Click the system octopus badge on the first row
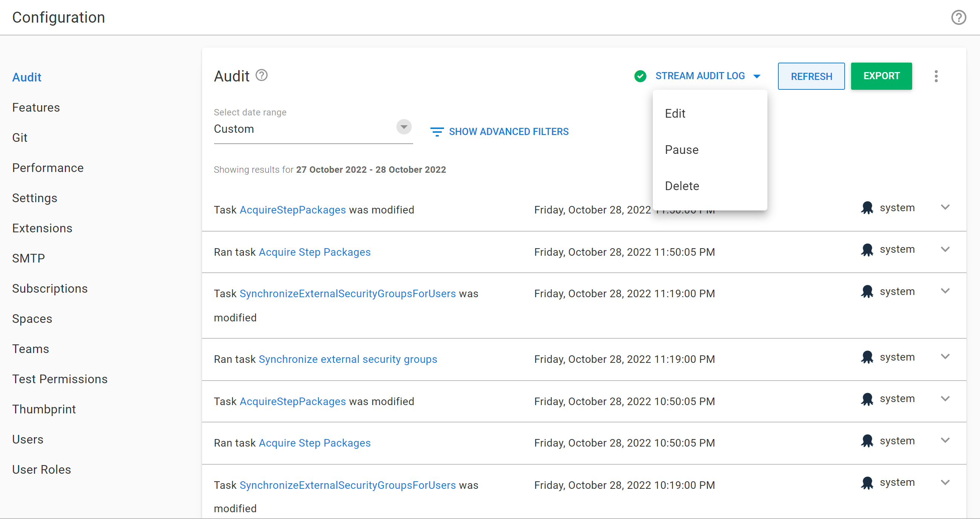The image size is (980, 519). tap(867, 207)
